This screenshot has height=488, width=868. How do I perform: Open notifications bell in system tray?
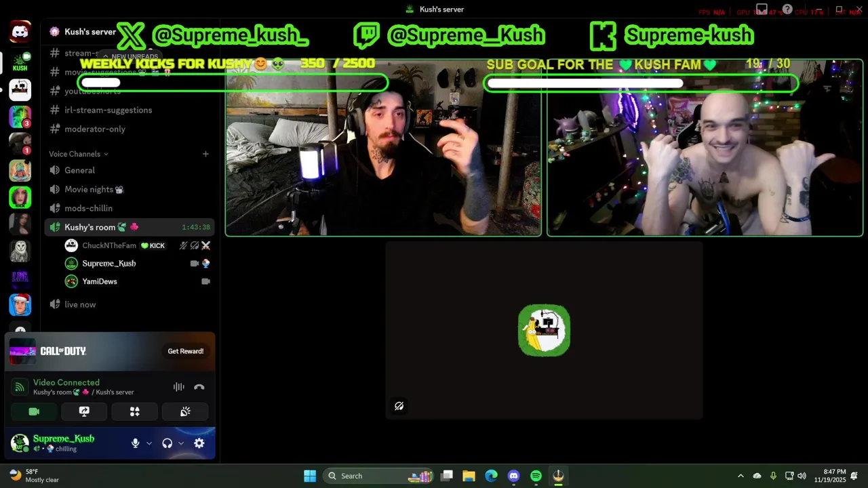pos(854,476)
